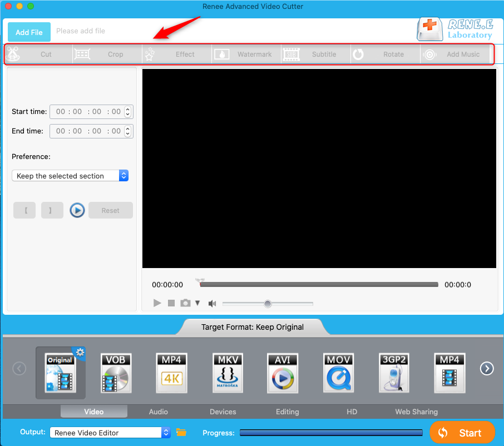Open the output folder icon
This screenshot has width=504, height=446.
coord(181,433)
